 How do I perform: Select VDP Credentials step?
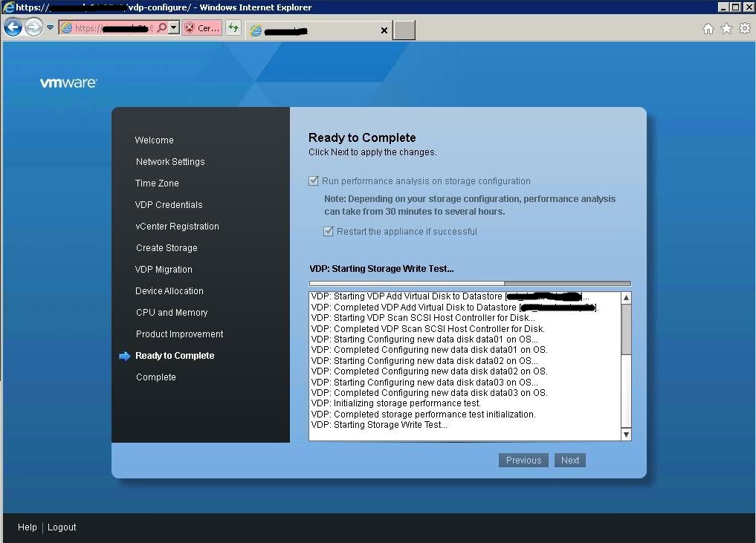(169, 205)
